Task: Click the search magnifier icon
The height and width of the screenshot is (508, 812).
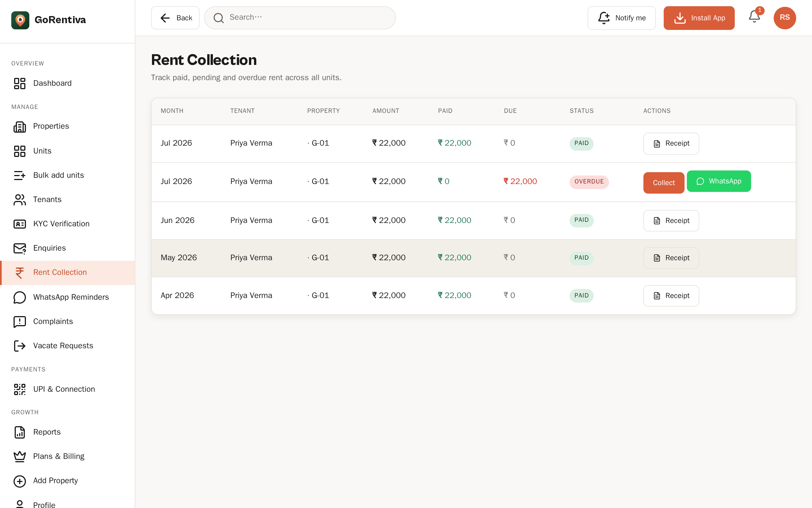Action: point(219,18)
